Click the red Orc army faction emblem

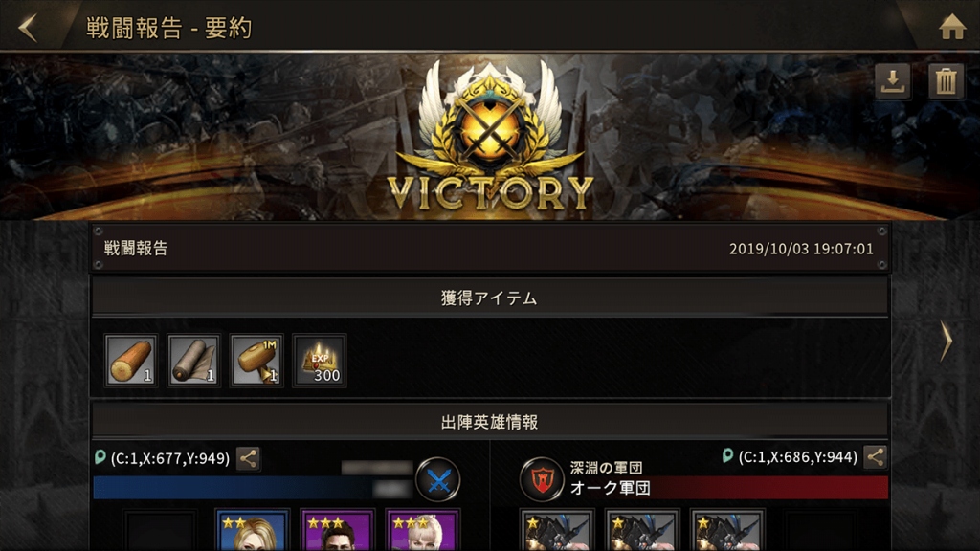(x=542, y=480)
